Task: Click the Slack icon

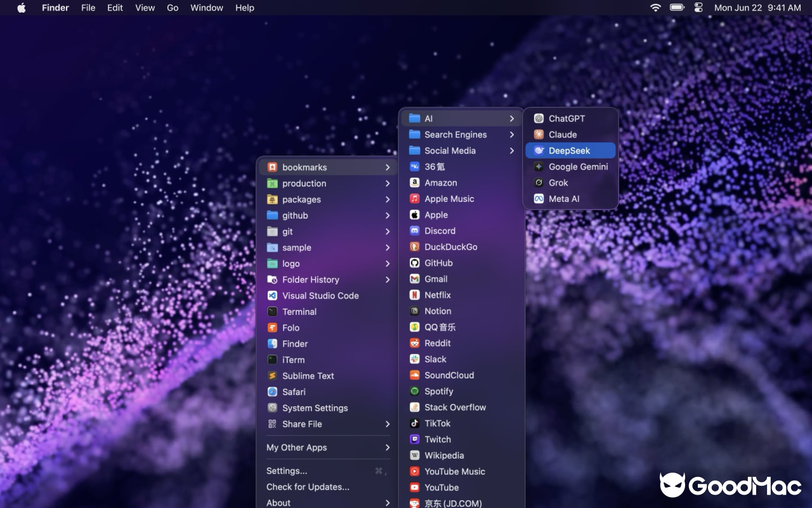Action: [414, 359]
